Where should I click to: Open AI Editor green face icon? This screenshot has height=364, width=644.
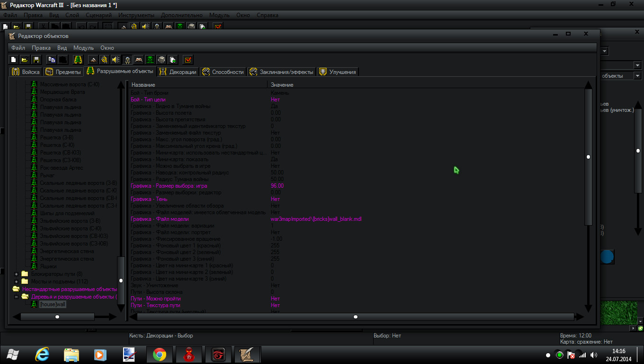coord(150,60)
